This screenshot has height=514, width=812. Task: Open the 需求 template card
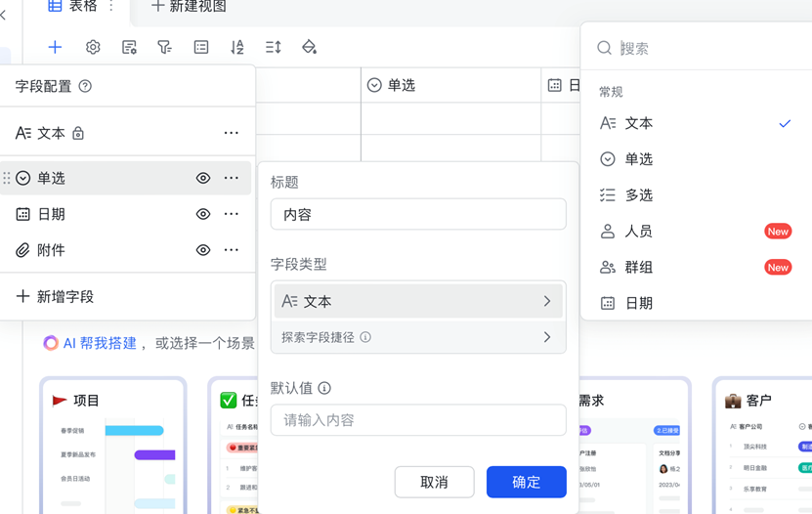point(634,447)
